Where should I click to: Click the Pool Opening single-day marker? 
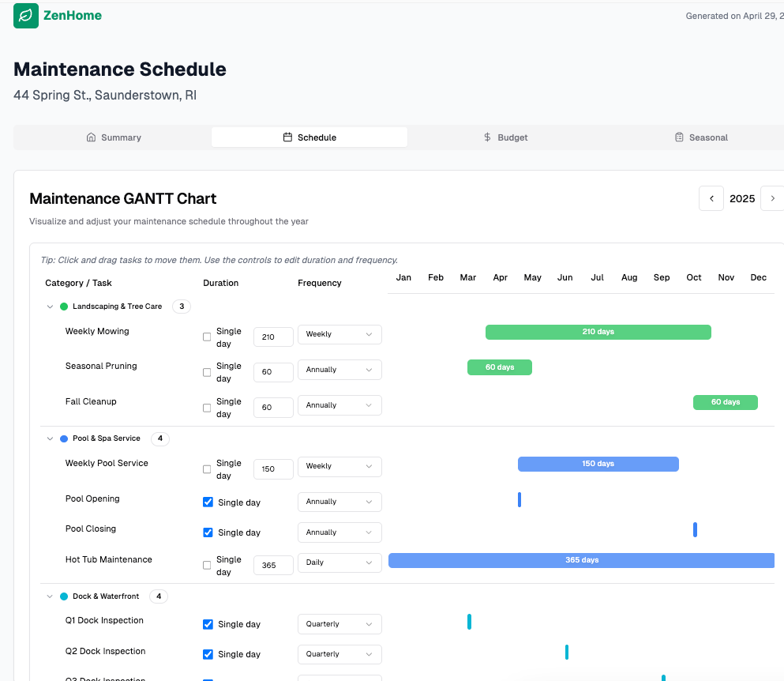pyautogui.click(x=520, y=499)
